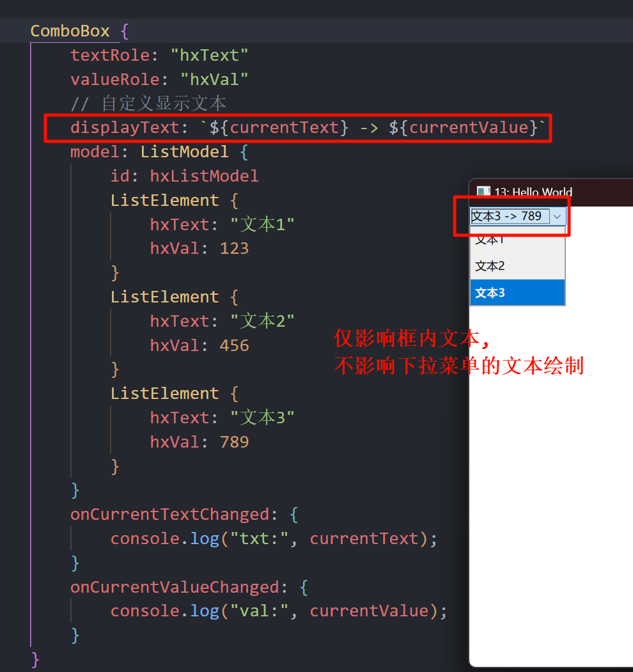Viewport: 633px width, 672px height.
Task: Select highlighted '文本3' dropdown item
Action: (518, 293)
